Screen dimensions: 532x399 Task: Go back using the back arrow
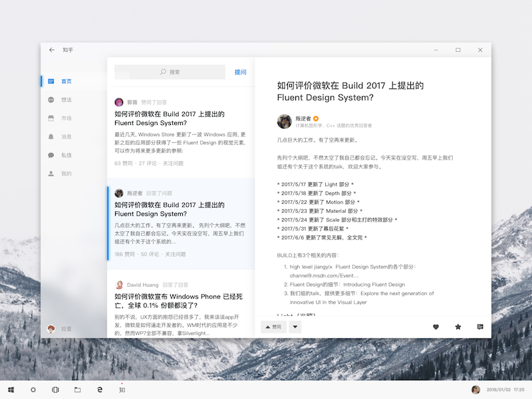pyautogui.click(x=52, y=50)
